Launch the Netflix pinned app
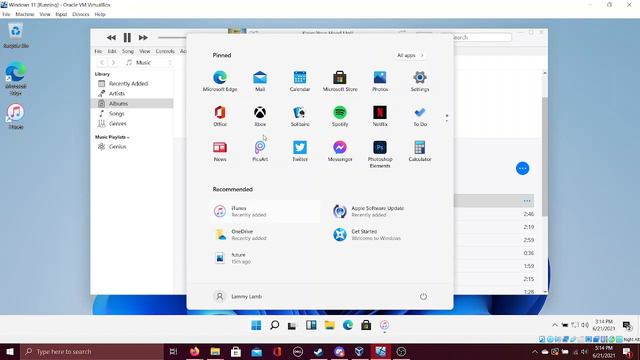Screen dimensions: 640x360 [380, 116]
